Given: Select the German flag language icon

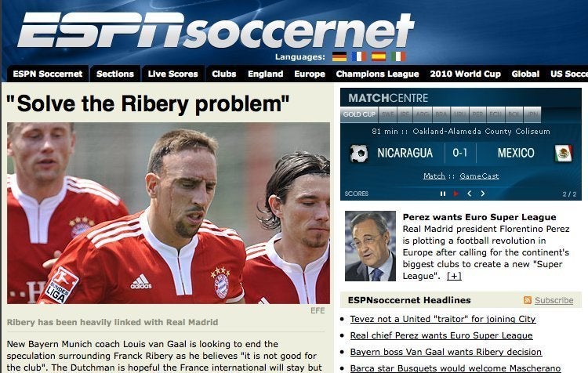Looking at the screenshot, I should (339, 56).
